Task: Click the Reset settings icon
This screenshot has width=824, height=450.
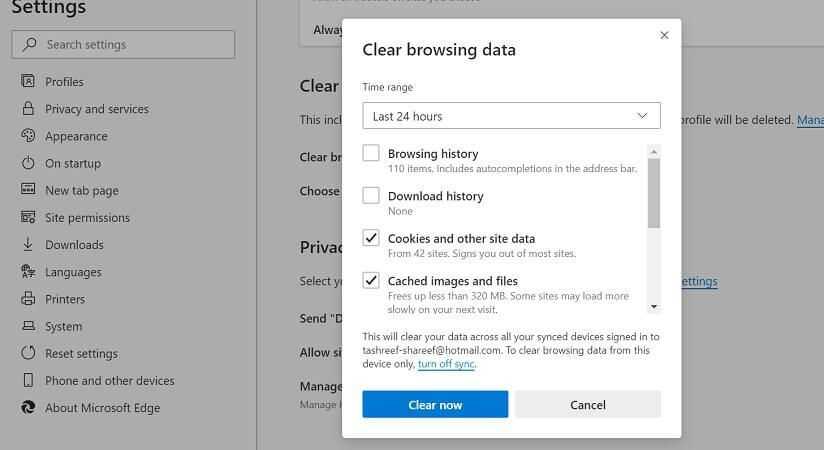Action: point(27,353)
